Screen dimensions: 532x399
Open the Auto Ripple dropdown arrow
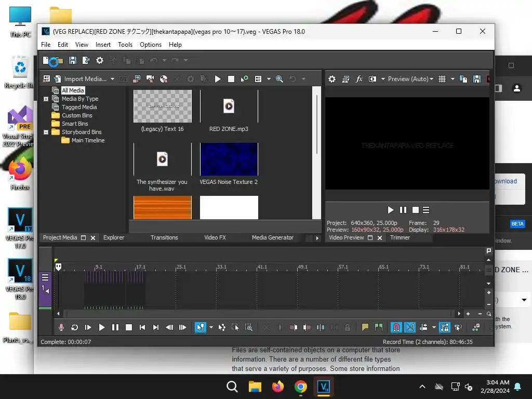coord(434,327)
